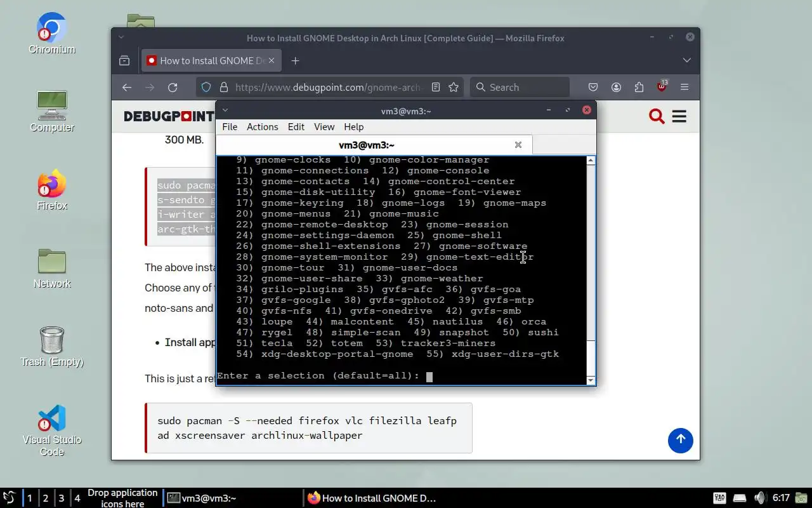Activate the Firefox taskbar window button
Screen dimensions: 812x508
371,498
